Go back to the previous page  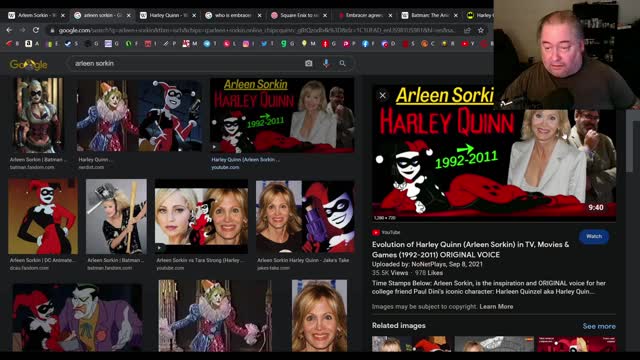(9, 30)
